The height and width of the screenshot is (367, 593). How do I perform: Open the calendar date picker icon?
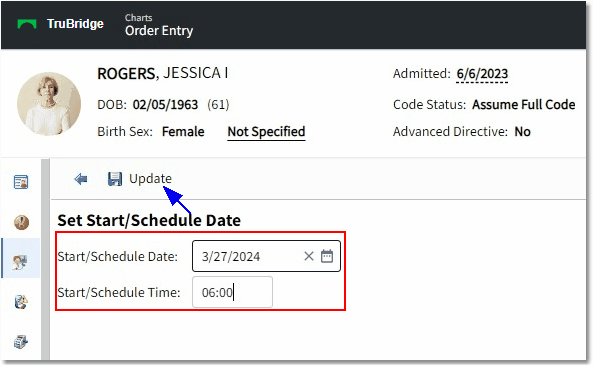(327, 256)
